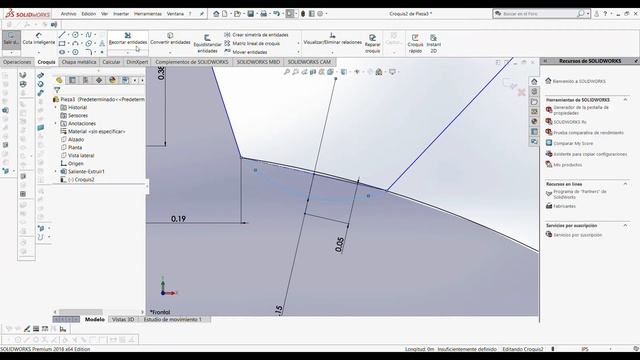640x360 pixels.
Task: Open the DimXpertManager tab icon
Action: pyautogui.click(x=99, y=80)
